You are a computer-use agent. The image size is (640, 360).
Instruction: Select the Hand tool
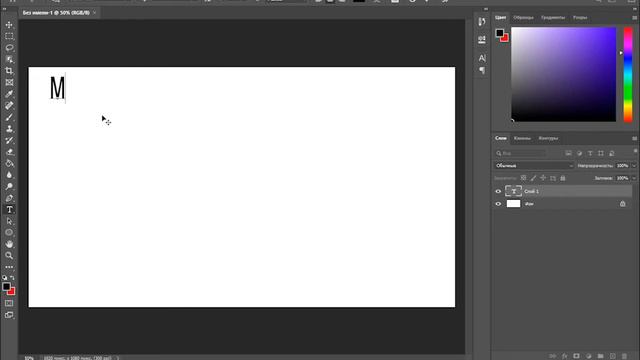click(9, 244)
